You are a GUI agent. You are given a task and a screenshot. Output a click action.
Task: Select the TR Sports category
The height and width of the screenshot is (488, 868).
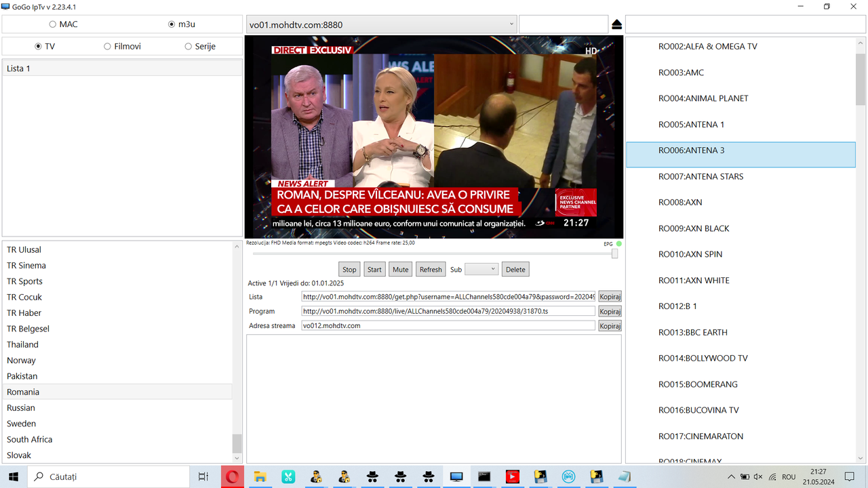point(117,281)
